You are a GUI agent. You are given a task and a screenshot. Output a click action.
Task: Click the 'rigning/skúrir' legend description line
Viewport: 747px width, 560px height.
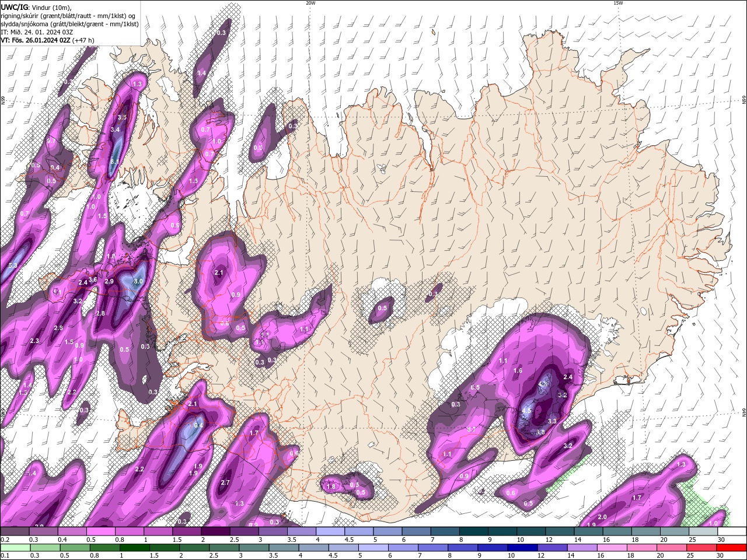click(x=68, y=16)
